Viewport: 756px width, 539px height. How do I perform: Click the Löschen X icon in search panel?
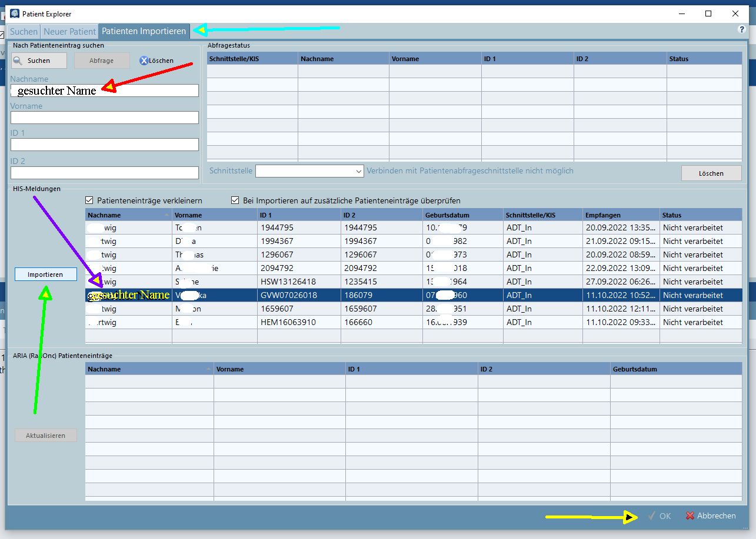[x=144, y=61]
